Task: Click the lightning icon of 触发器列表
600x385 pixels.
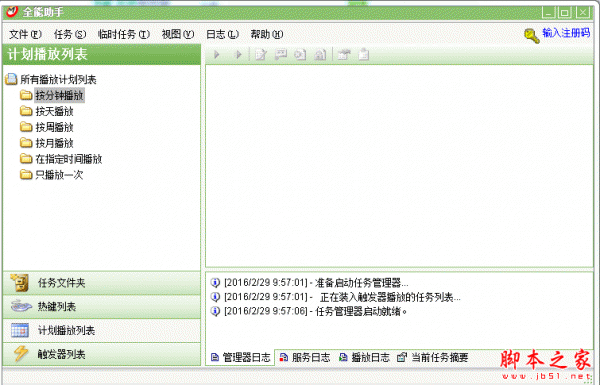Action: (20, 354)
